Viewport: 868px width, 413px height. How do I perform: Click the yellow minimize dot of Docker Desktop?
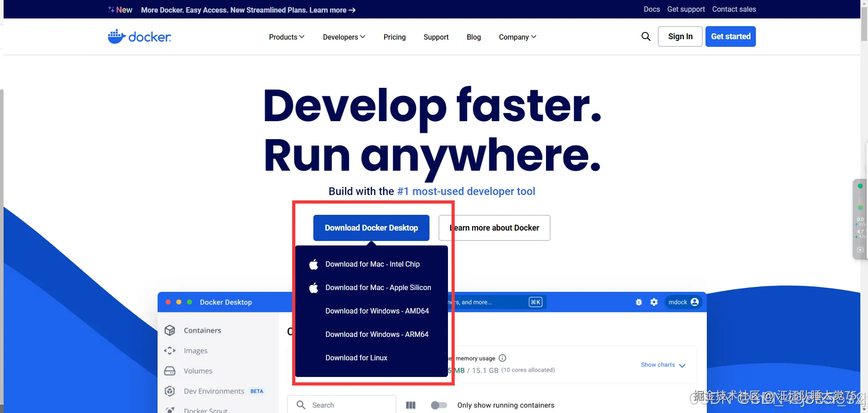[x=179, y=302]
